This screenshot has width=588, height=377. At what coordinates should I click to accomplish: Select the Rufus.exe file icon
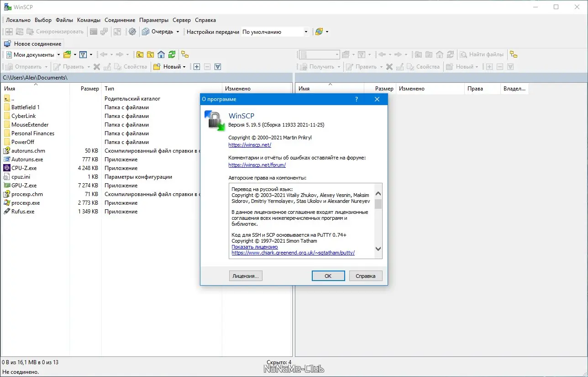tap(7, 212)
